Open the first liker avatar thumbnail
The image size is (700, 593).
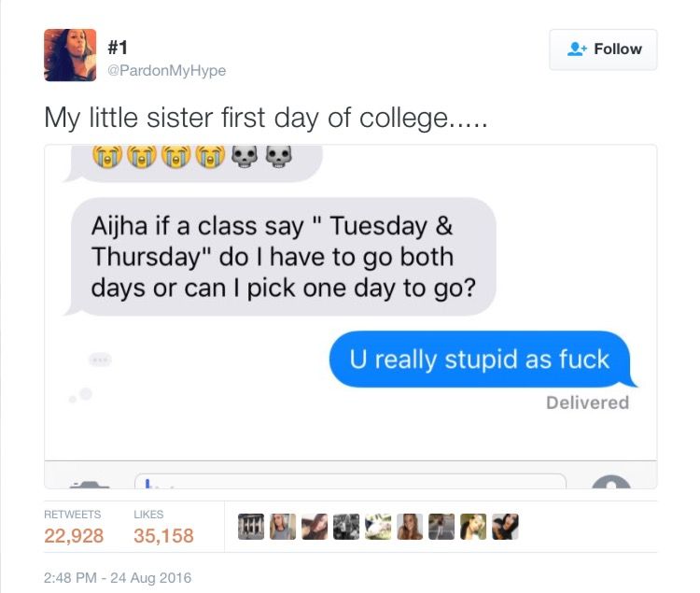[x=251, y=527]
